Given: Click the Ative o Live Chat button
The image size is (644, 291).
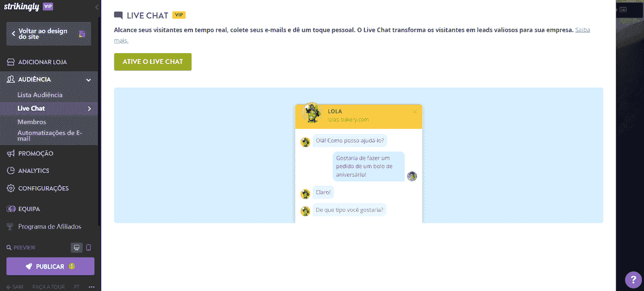Looking at the screenshot, I should [152, 62].
